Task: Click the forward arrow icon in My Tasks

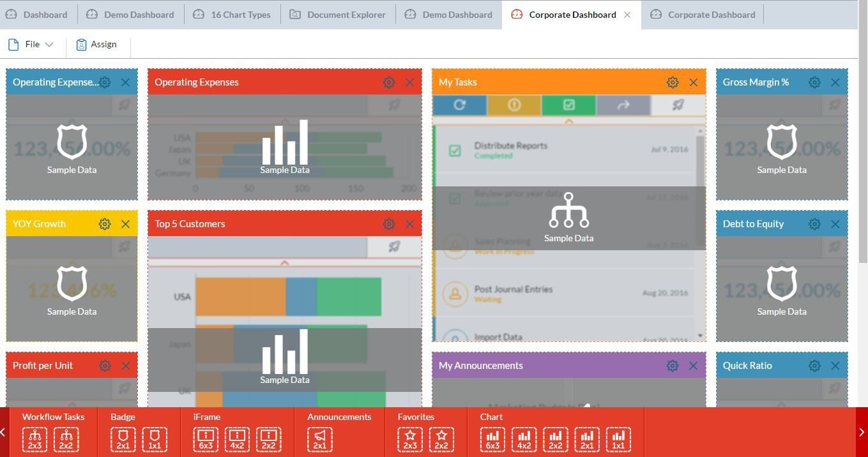Action: pyautogui.click(x=623, y=105)
